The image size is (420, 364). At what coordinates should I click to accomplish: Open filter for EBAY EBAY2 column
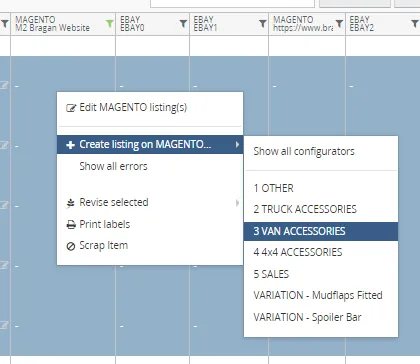(415, 24)
